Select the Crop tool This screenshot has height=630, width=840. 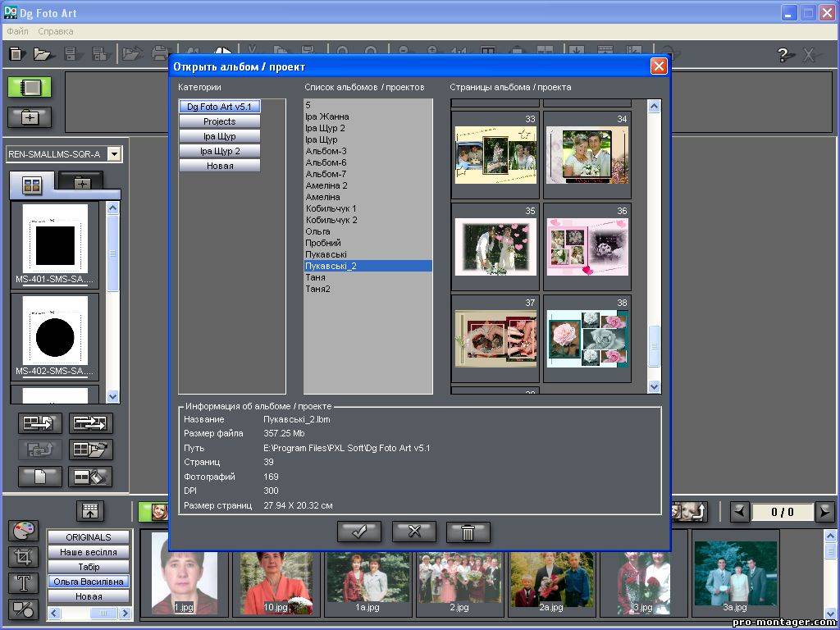(23, 557)
